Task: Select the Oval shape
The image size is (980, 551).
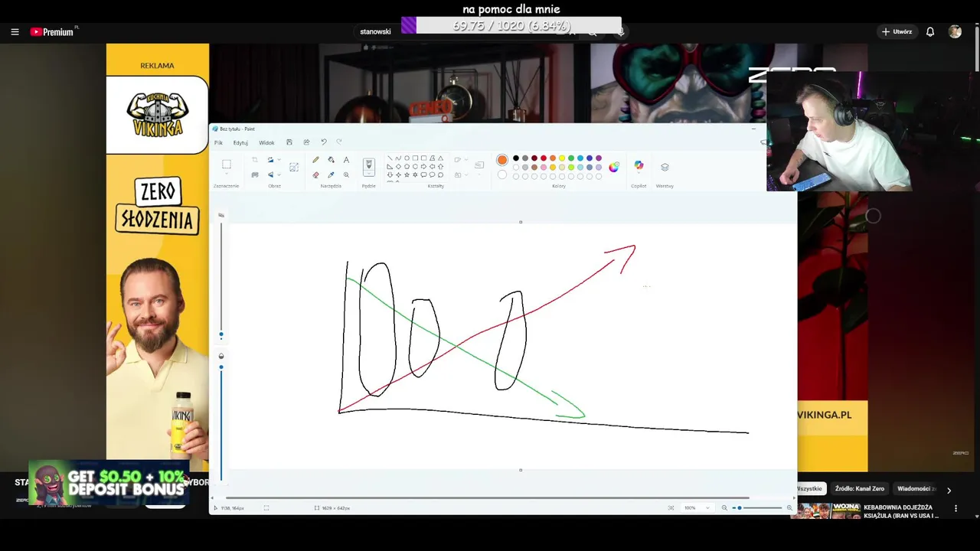Action: [407, 158]
